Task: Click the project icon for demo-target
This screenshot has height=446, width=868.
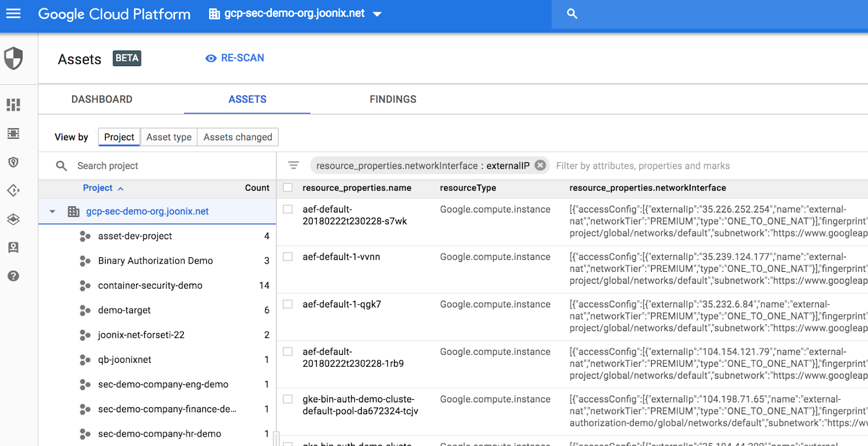Action: pyautogui.click(x=85, y=310)
